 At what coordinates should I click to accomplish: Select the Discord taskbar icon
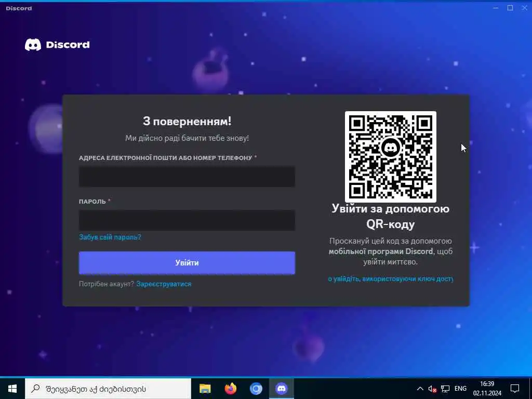tap(281, 389)
